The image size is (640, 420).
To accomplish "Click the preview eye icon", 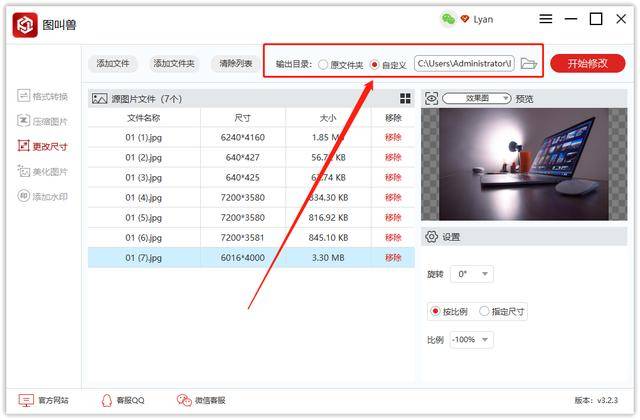I will 431,98.
